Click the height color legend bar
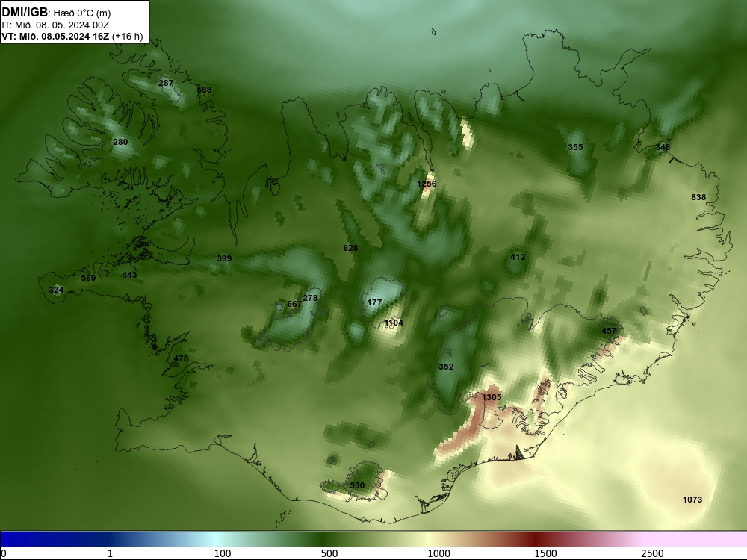The height and width of the screenshot is (560, 747). 373,539
